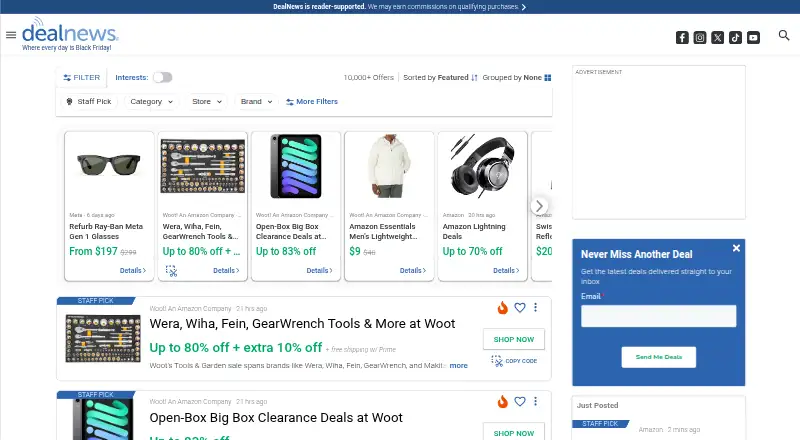Click the coupon scissors icon on Wera carousel card
800x440 pixels.
[171, 271]
